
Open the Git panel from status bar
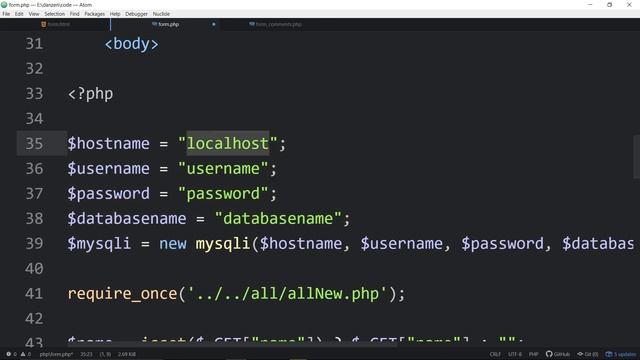(x=588, y=354)
